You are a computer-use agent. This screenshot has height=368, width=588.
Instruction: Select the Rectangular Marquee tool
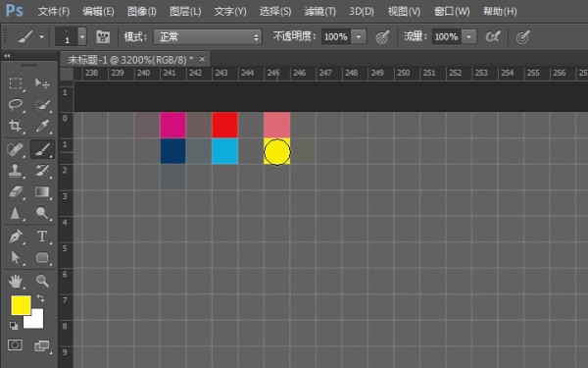(15, 83)
